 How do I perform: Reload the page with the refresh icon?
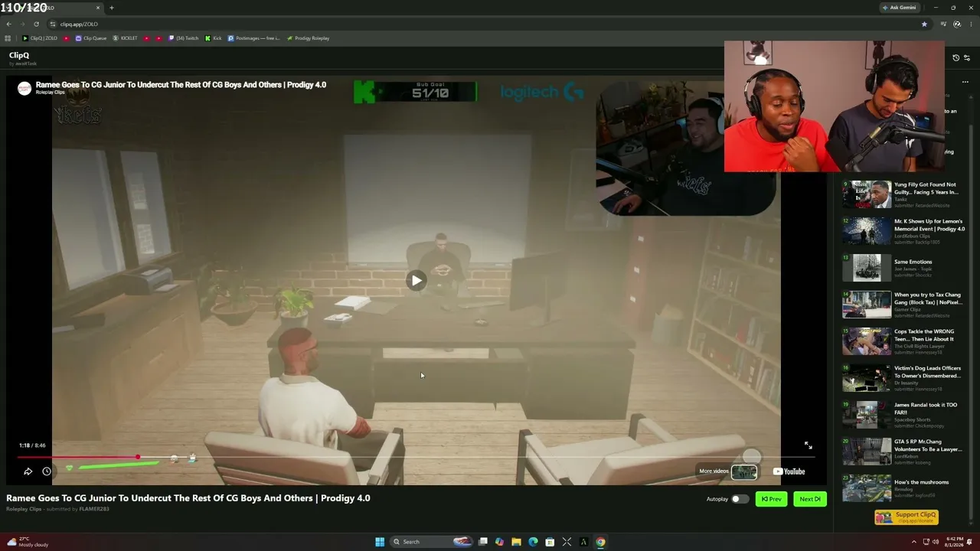point(36,24)
